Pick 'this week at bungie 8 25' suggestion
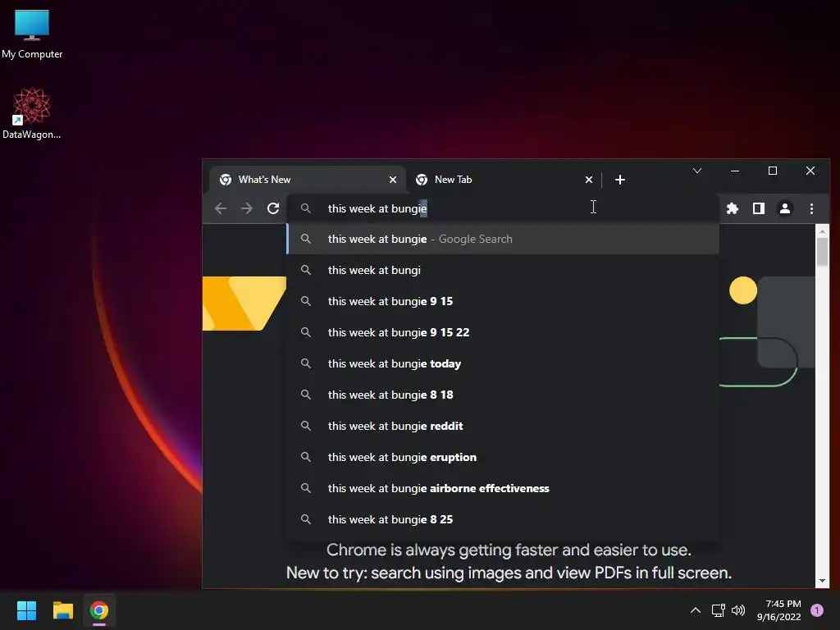The width and height of the screenshot is (840, 630). (x=503, y=519)
